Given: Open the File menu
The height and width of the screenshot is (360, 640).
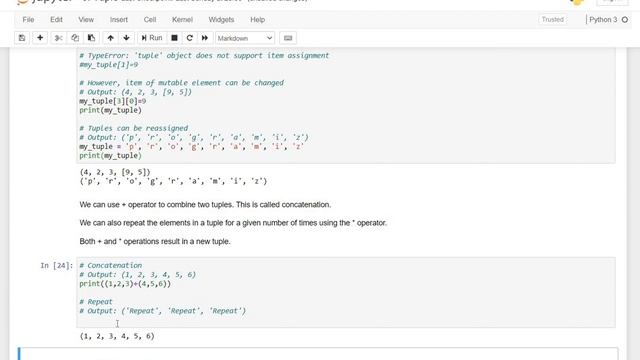Looking at the screenshot, I should 28,20.
